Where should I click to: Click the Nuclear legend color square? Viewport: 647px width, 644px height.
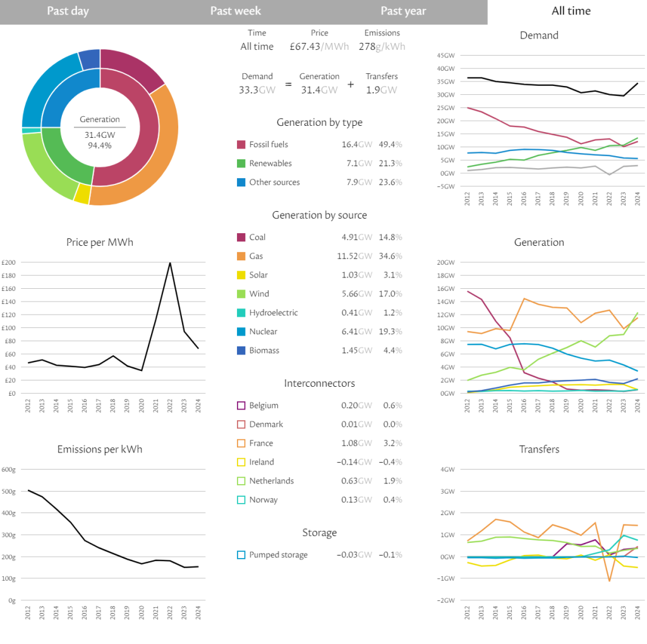pyautogui.click(x=241, y=332)
